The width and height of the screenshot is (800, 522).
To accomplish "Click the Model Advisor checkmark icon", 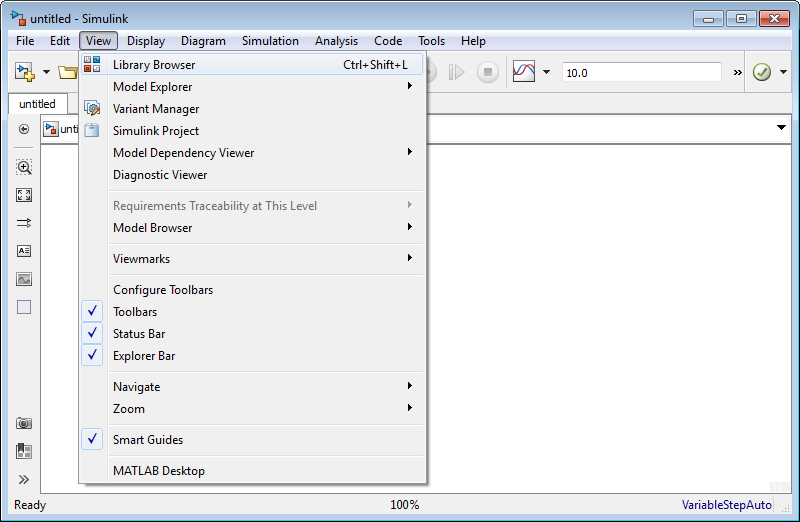I will tap(762, 72).
